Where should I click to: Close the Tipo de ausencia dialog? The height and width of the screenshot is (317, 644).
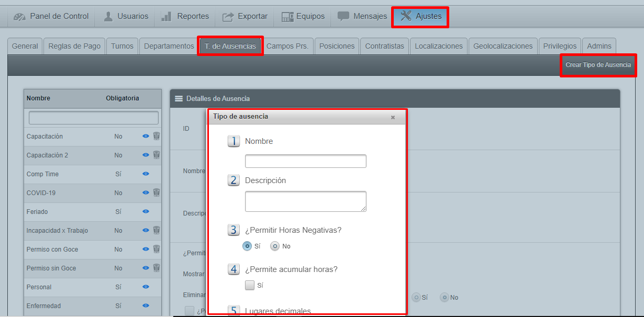393,117
